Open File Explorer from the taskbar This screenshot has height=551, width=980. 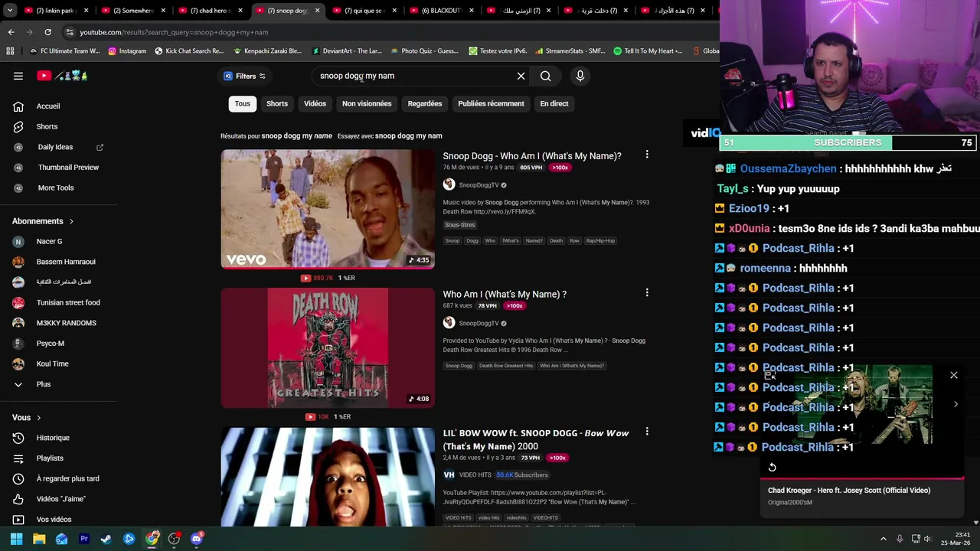39,539
